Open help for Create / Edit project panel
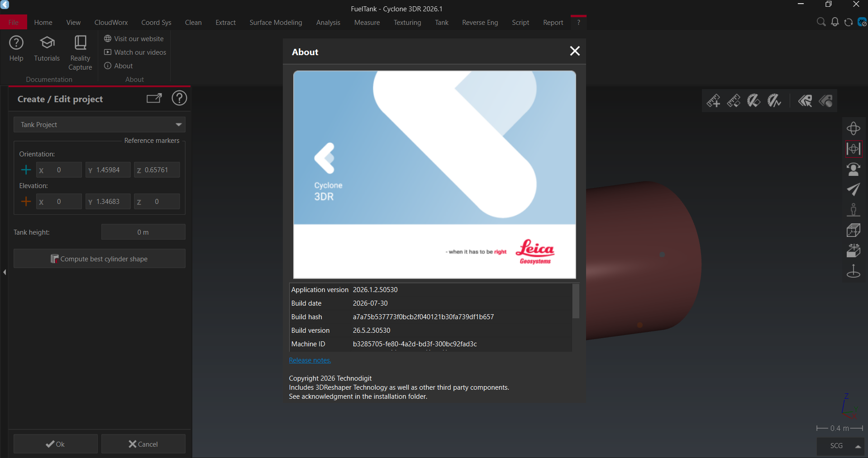 (x=179, y=99)
